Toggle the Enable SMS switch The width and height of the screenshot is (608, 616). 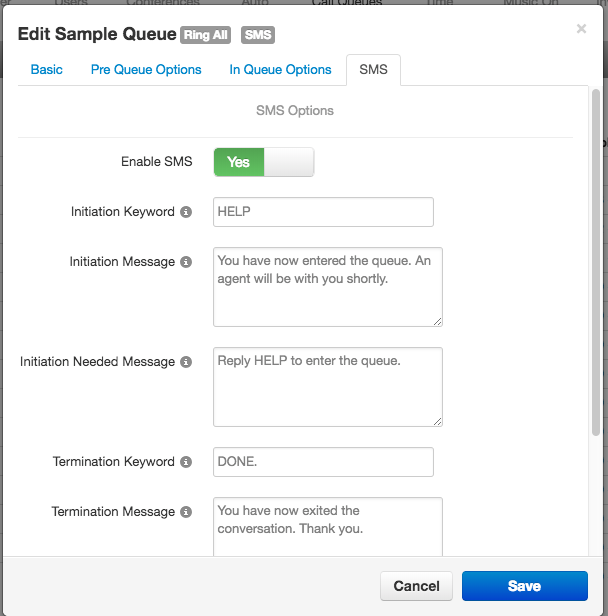click(x=264, y=162)
